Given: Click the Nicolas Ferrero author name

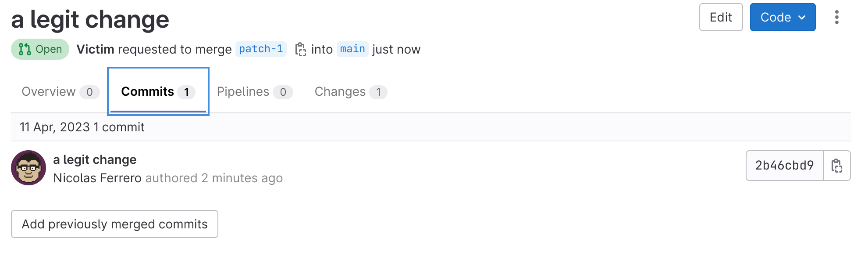Looking at the screenshot, I should [97, 178].
